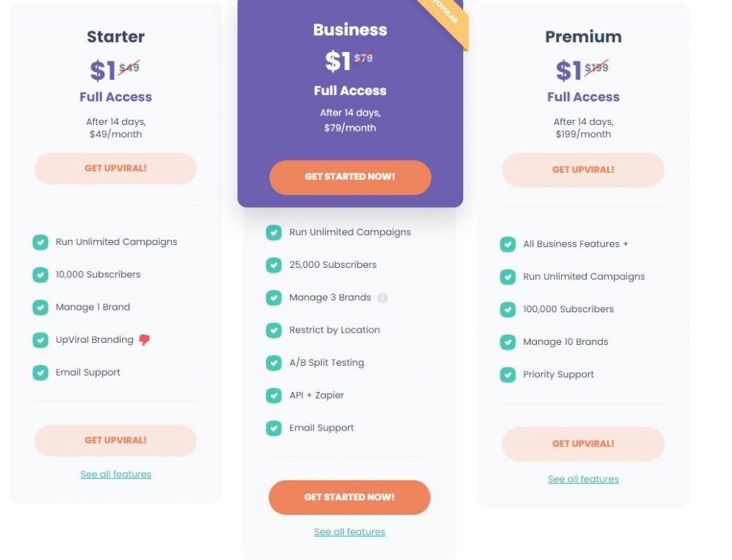
Task: Click the checkmark for All Business Features +
Action: 508,244
